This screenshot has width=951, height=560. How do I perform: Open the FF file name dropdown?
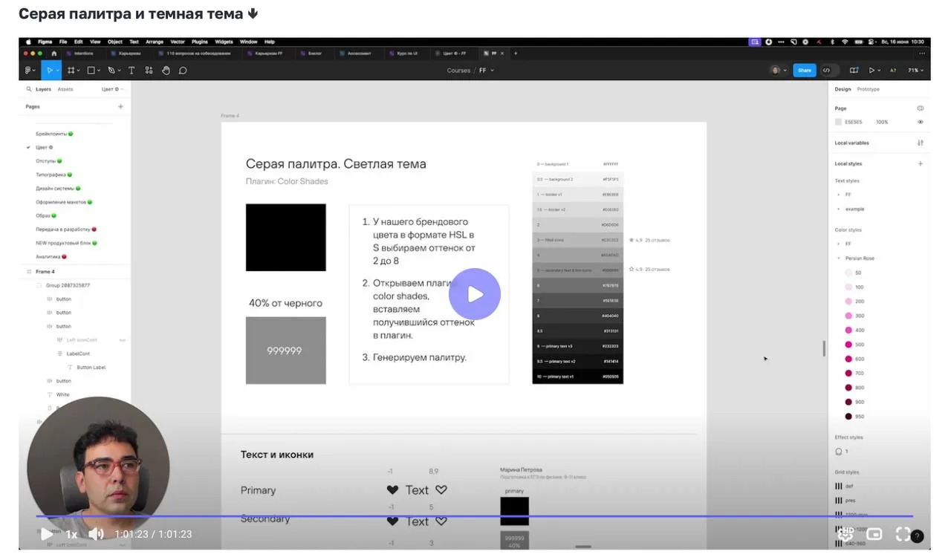(487, 71)
